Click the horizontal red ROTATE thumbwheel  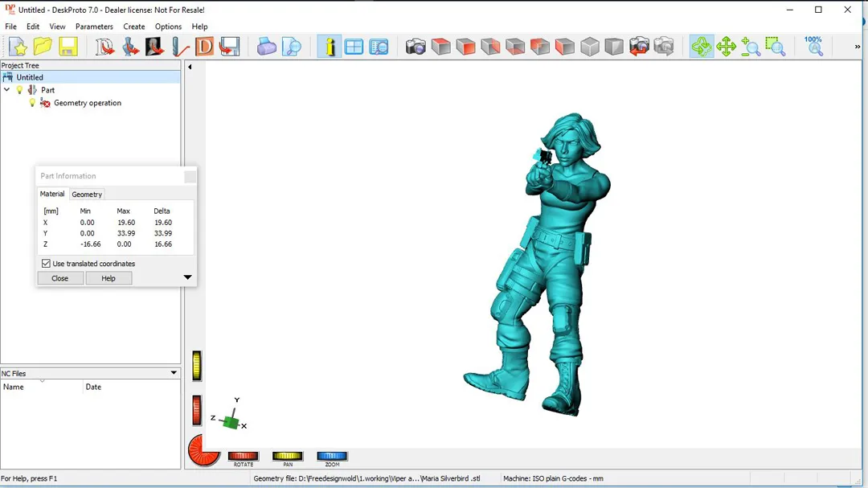(243, 456)
